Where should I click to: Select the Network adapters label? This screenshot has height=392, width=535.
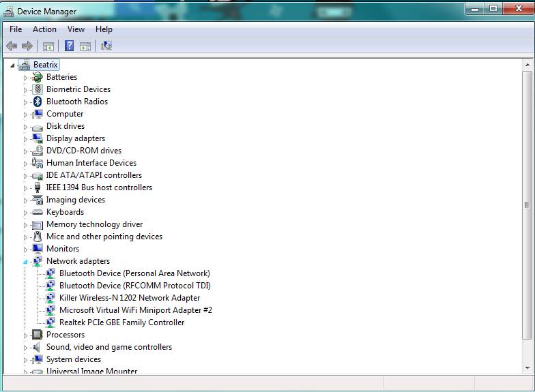[x=78, y=261]
